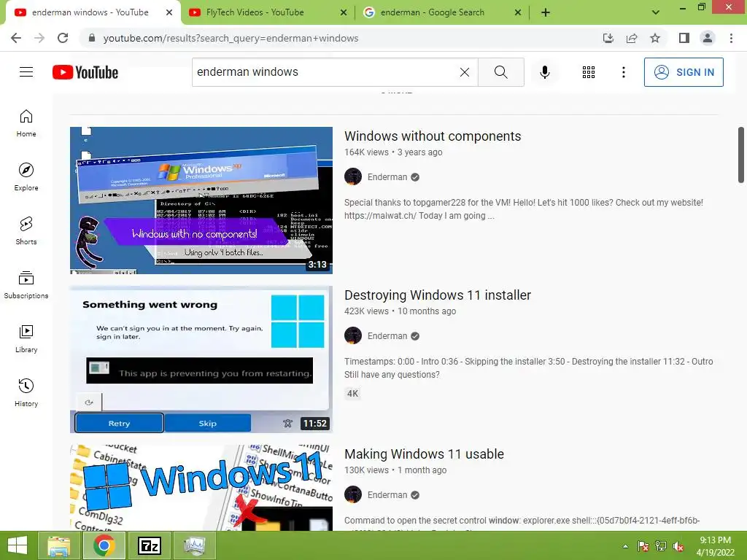
Task: Open History in the sidebar
Action: point(26,393)
